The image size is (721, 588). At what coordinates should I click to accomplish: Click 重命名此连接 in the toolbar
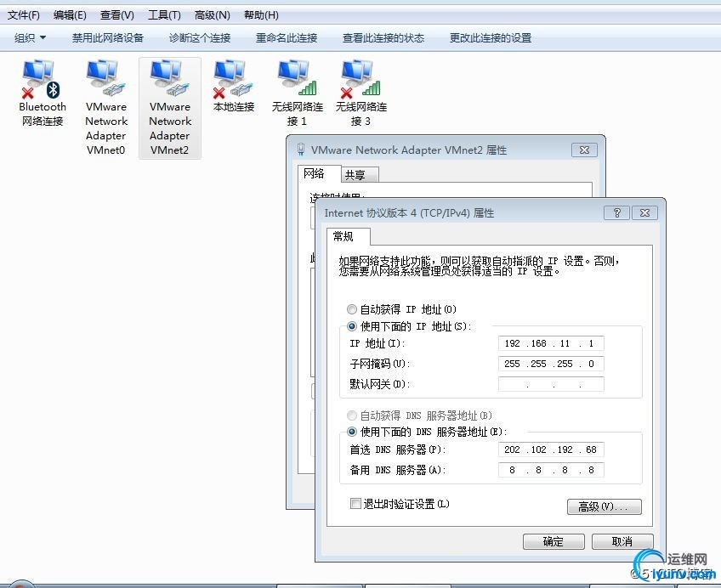pos(287,37)
